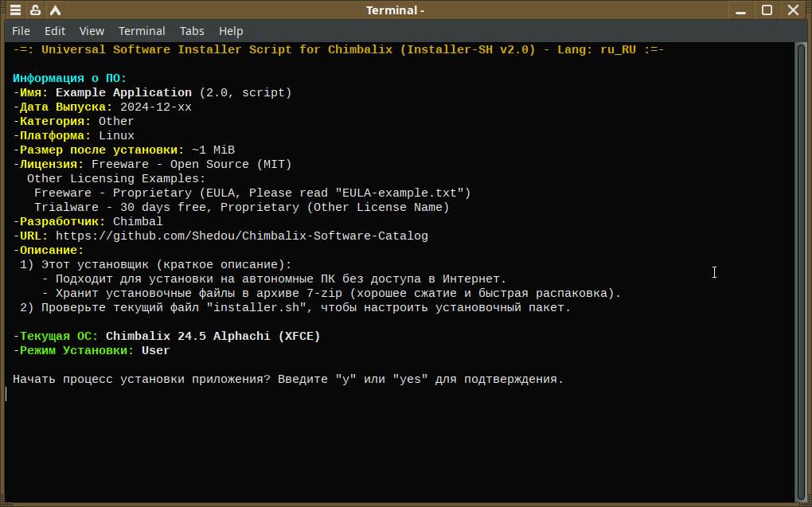Minimize the Terminal window
Screen dimensions: 812x507
pyautogui.click(x=741, y=10)
